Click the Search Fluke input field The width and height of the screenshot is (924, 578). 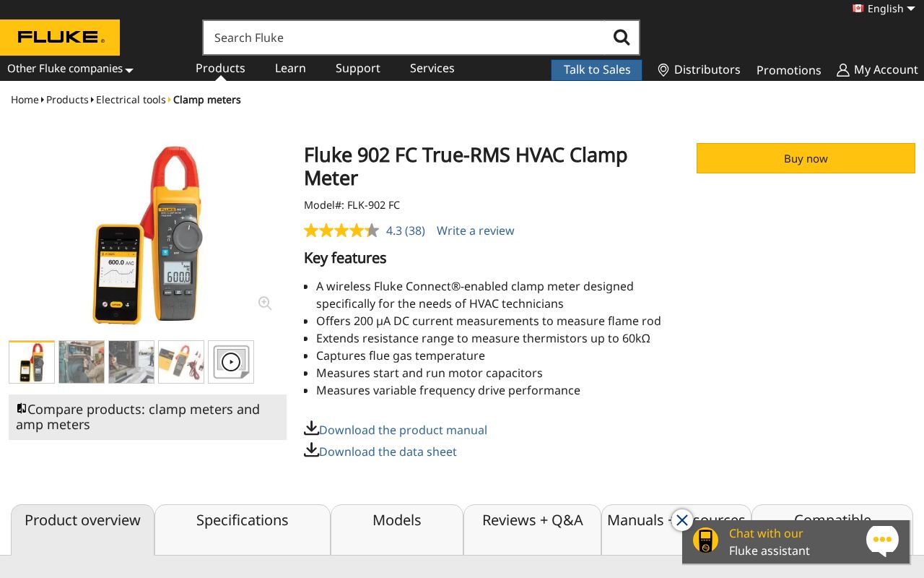tap(404, 38)
